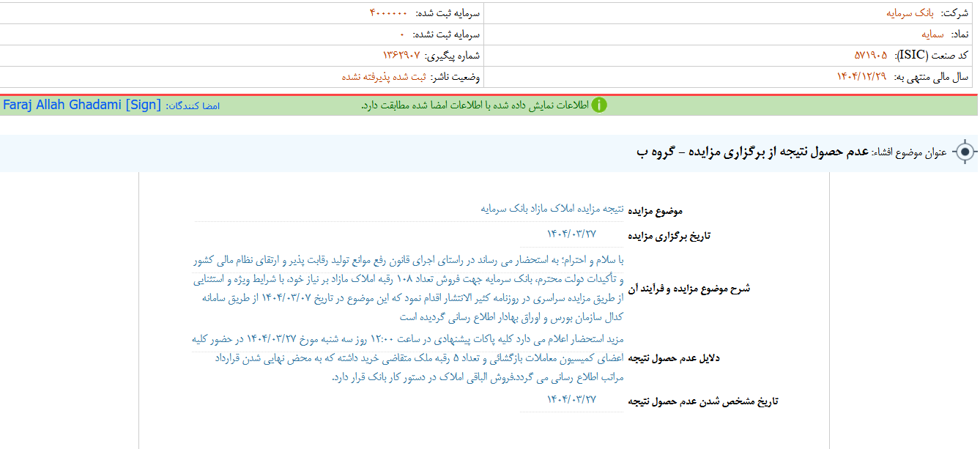Click the auction subject field موضوع مزایده value

[x=552, y=209]
